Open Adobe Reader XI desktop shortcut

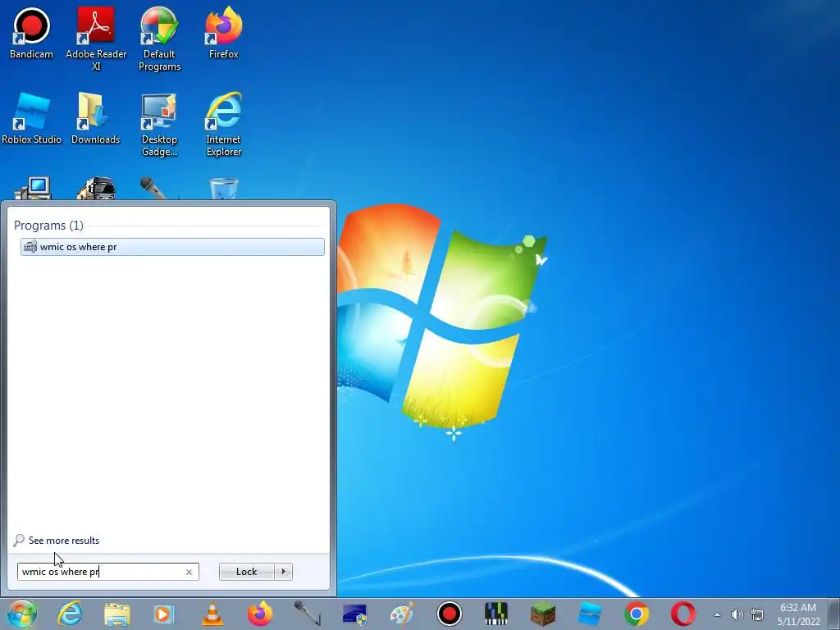96,39
